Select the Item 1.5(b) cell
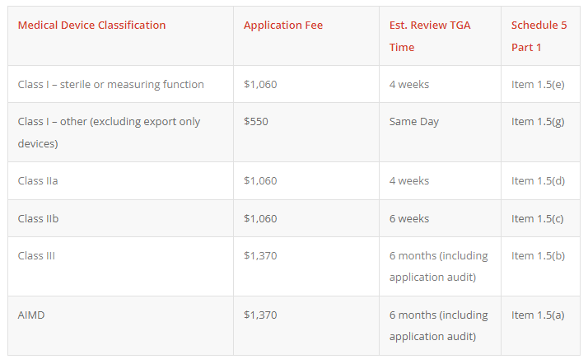Screen dimensions: 588x364 538,256
